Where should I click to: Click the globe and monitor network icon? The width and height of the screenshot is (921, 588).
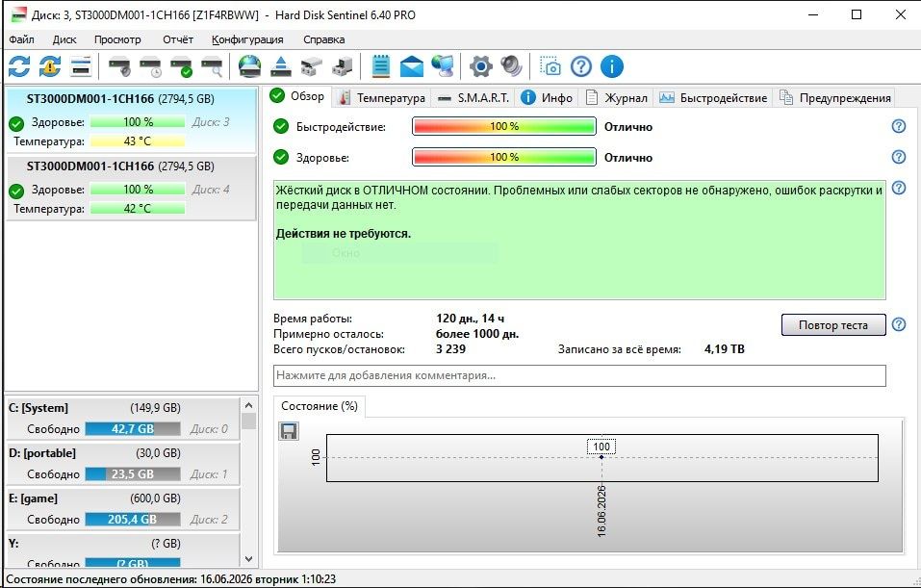pyautogui.click(x=443, y=66)
